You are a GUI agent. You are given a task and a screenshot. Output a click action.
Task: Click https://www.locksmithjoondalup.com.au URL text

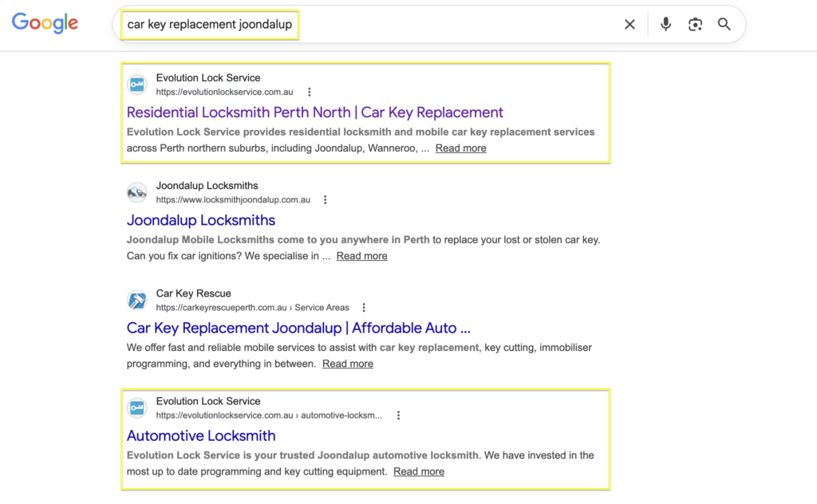(x=233, y=200)
